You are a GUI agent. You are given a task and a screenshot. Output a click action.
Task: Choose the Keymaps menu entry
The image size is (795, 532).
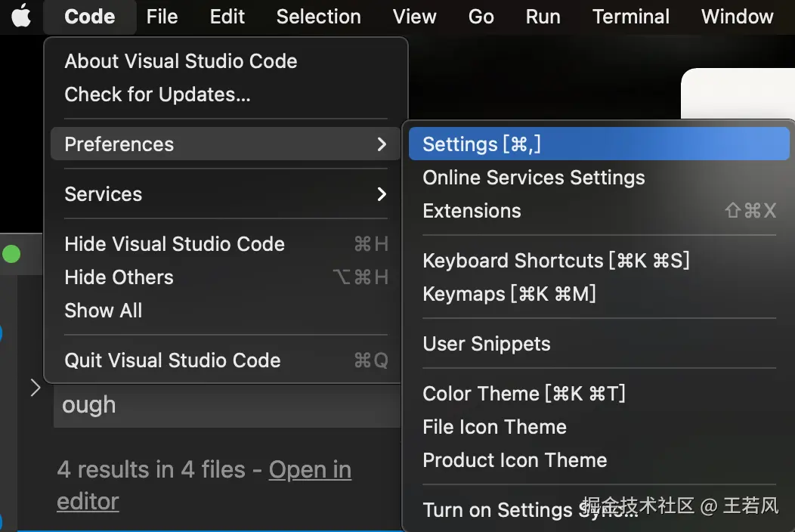[509, 294]
